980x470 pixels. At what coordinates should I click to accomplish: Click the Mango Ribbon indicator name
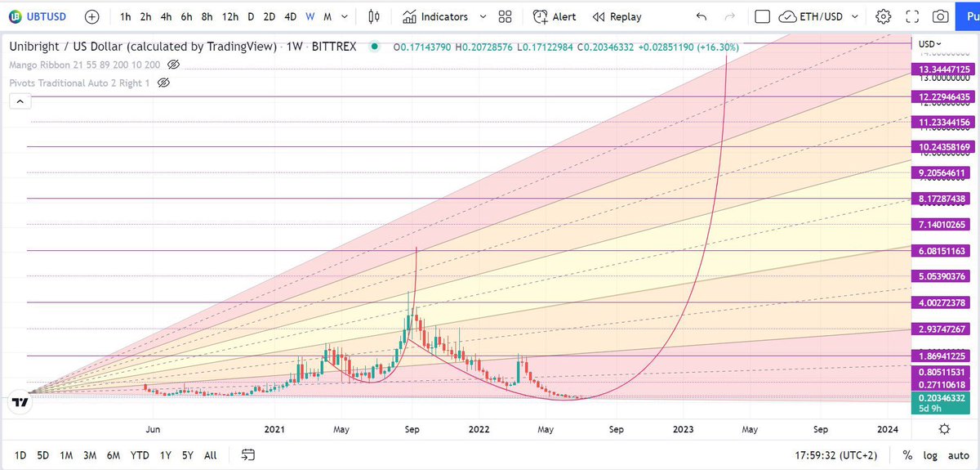[85, 65]
